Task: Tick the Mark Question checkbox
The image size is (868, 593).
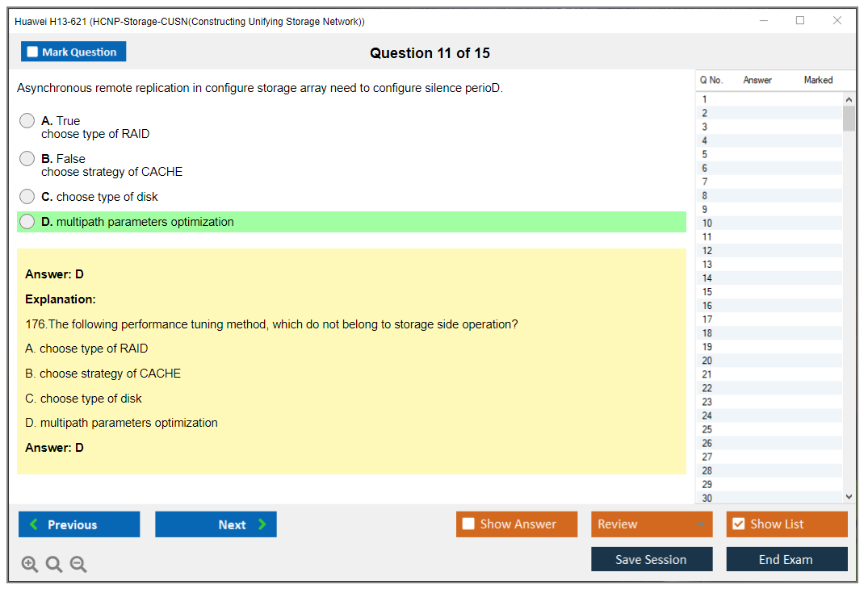Action: point(32,52)
